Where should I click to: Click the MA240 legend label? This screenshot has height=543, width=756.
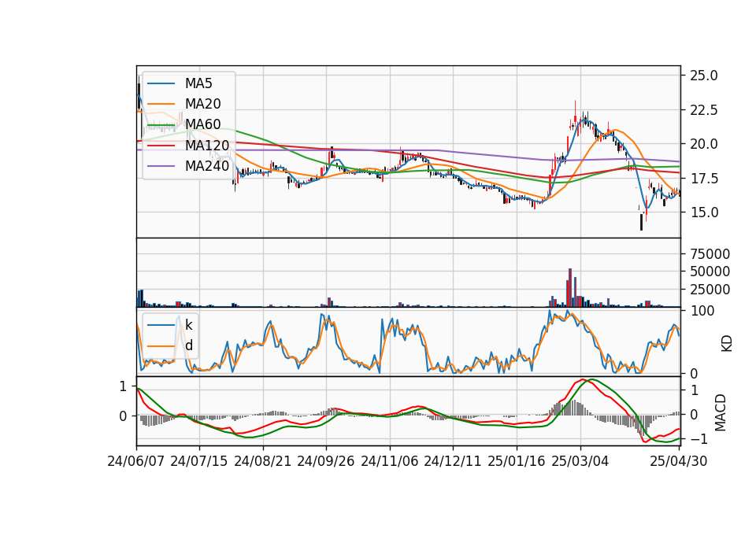tap(207, 166)
